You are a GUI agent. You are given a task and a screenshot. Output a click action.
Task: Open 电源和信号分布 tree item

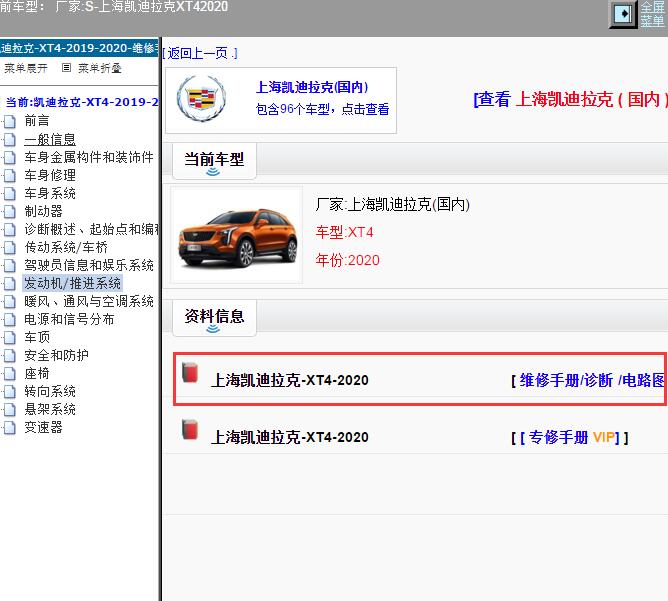(69, 319)
